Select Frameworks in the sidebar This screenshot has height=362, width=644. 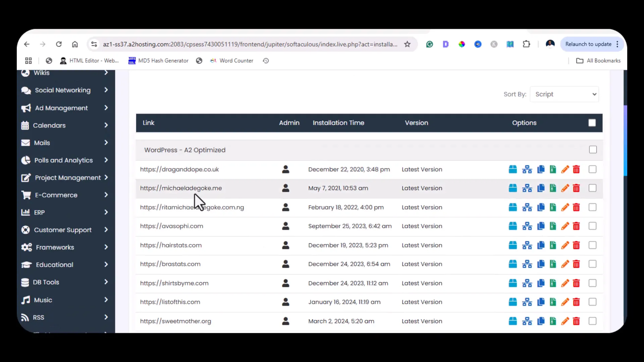pos(55,247)
